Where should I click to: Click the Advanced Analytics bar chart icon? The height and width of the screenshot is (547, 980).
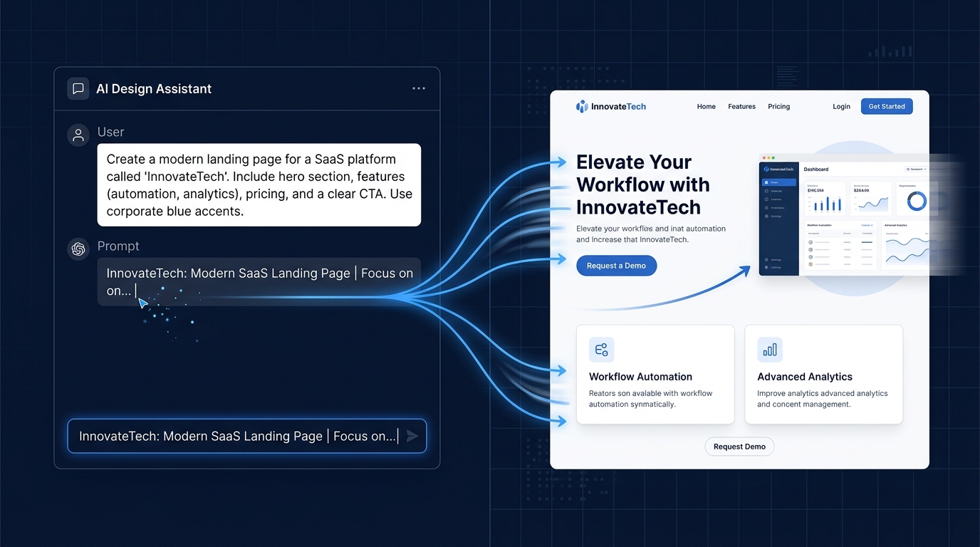click(770, 350)
